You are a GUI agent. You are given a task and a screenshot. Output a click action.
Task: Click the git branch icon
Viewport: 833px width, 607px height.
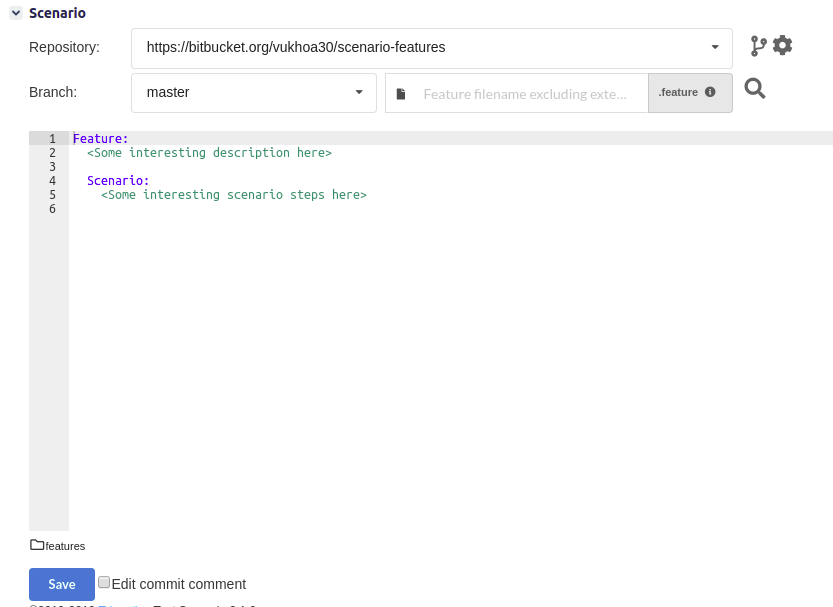click(759, 46)
